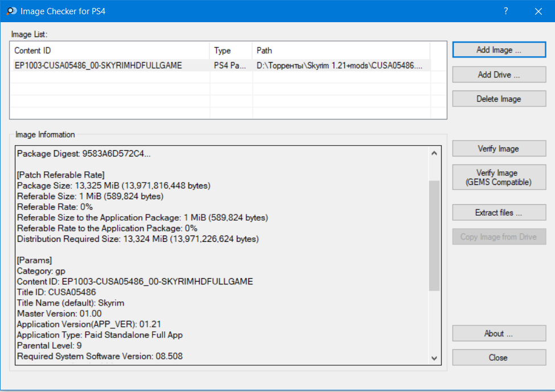Click the 'Title ID: CUSA05486' line
555x392 pixels.
pyautogui.click(x=56, y=292)
